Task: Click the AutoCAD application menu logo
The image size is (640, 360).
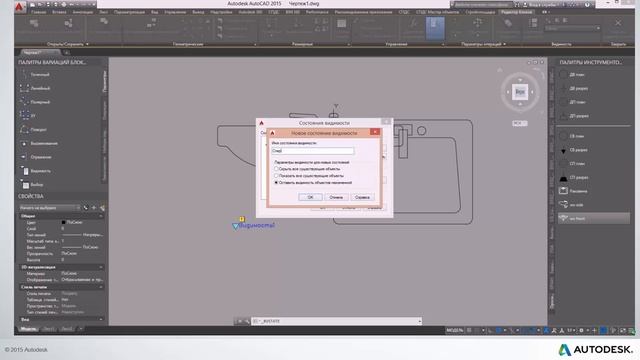Action: [19, 7]
